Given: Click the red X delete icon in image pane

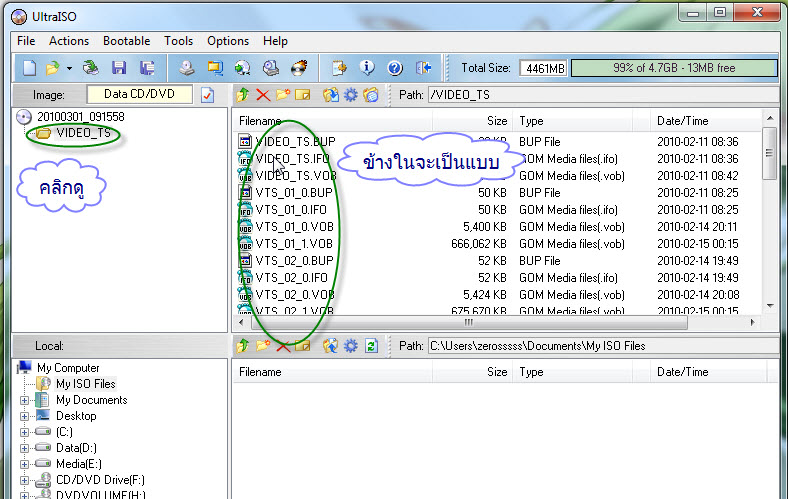Looking at the screenshot, I should 262,94.
